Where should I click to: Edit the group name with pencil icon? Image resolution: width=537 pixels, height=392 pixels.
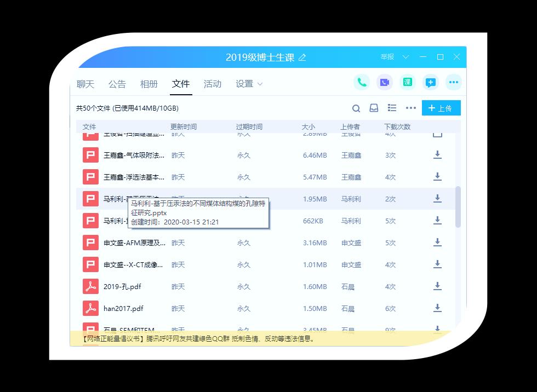[x=302, y=57]
